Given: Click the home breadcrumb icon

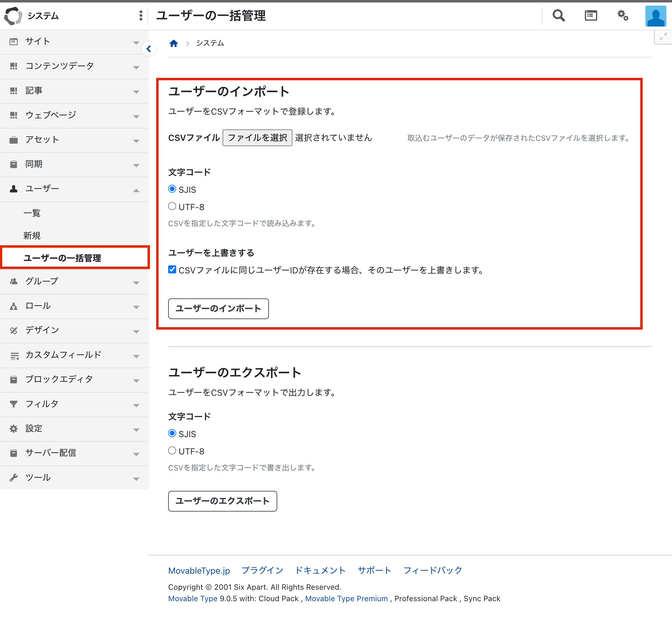Looking at the screenshot, I should coord(174,43).
